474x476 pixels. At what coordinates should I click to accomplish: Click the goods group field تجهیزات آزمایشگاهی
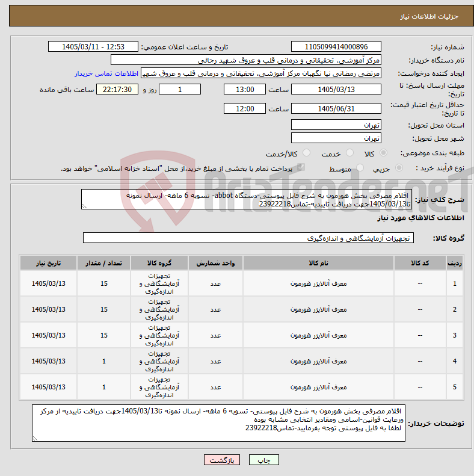248,238
